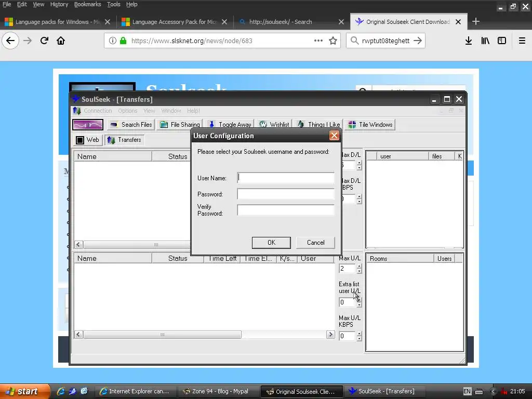Open page actions three-dots menu

318,41
